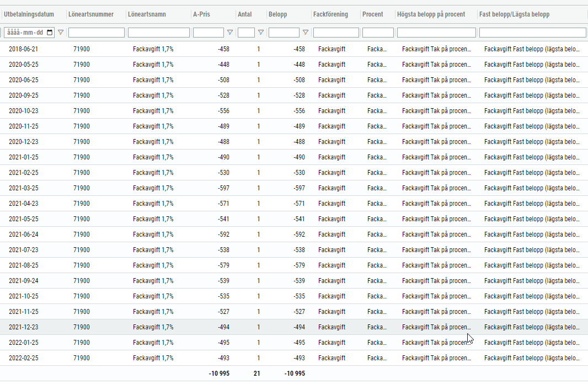
Task: Open the filter icon beside Belopp filter
Action: click(306, 33)
